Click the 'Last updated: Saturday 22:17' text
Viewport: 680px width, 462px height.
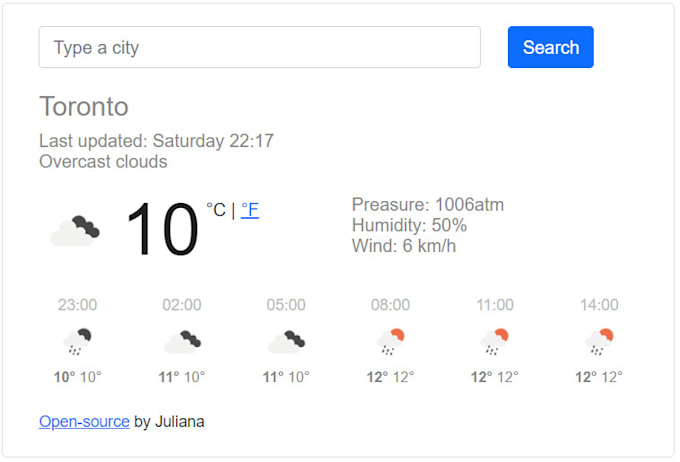pos(156,141)
